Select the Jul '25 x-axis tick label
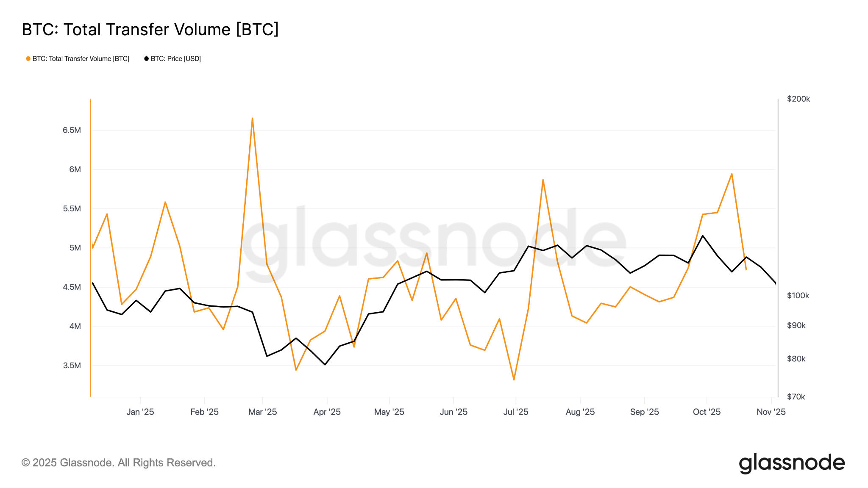Image resolution: width=868 pixels, height=488 pixels. 515,412
